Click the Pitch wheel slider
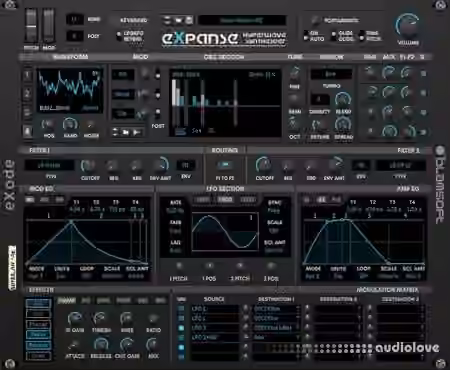This screenshot has width=450, height=370. coord(31,26)
